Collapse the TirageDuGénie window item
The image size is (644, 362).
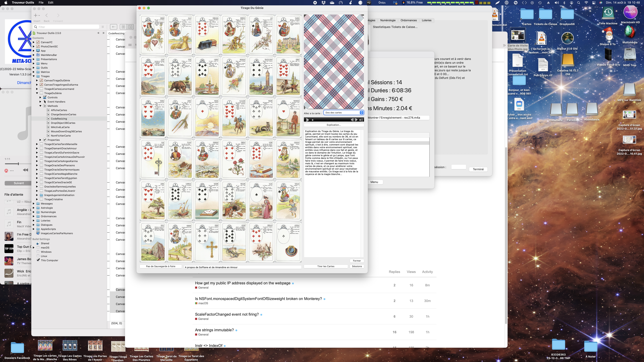coord(37,93)
